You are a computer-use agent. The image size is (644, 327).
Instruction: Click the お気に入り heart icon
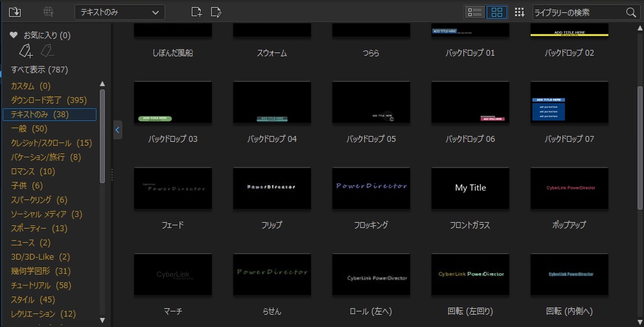(x=14, y=35)
